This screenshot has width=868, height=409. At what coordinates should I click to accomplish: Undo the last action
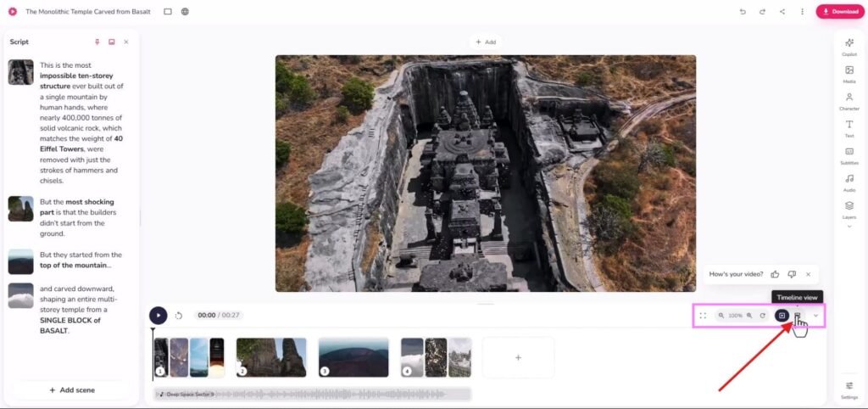click(743, 11)
